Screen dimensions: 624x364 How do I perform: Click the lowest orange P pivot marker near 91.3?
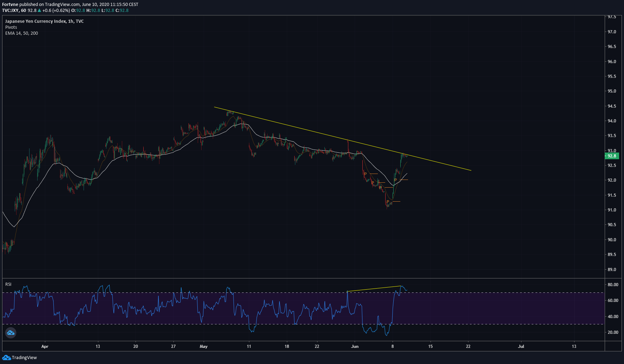click(x=388, y=202)
